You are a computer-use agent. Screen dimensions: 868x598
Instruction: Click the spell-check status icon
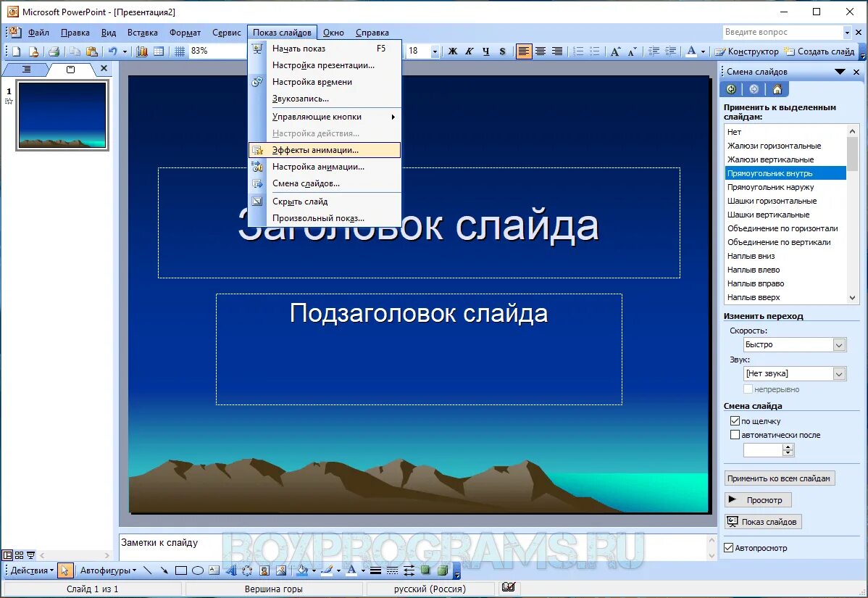[x=508, y=587]
